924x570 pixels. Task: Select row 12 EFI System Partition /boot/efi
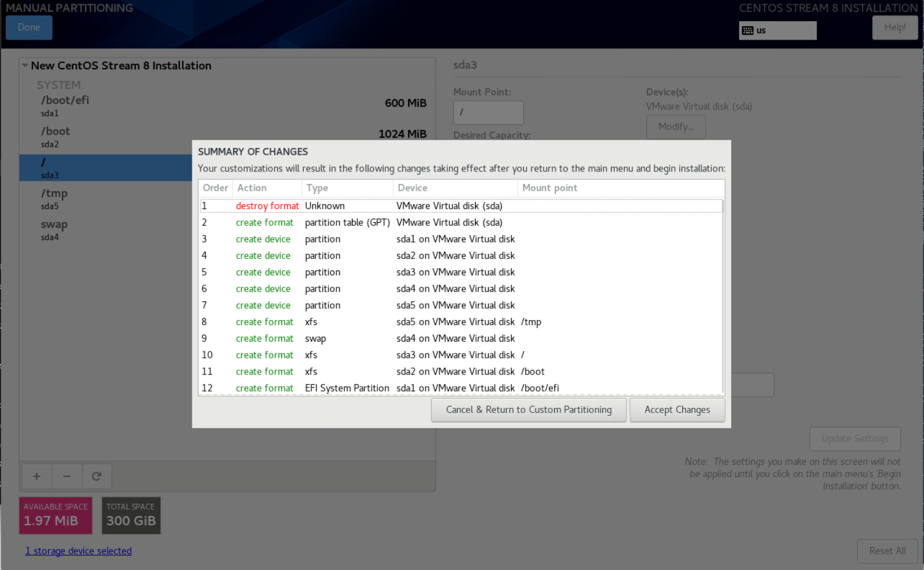461,388
